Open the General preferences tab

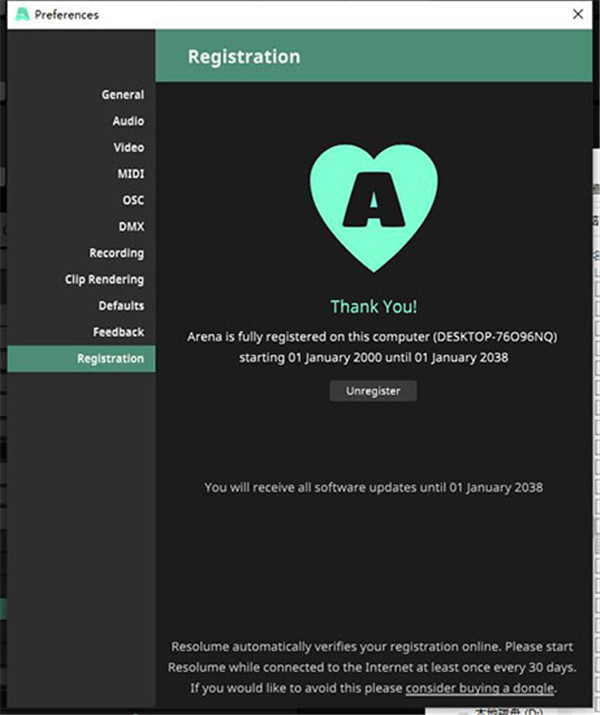[122, 95]
